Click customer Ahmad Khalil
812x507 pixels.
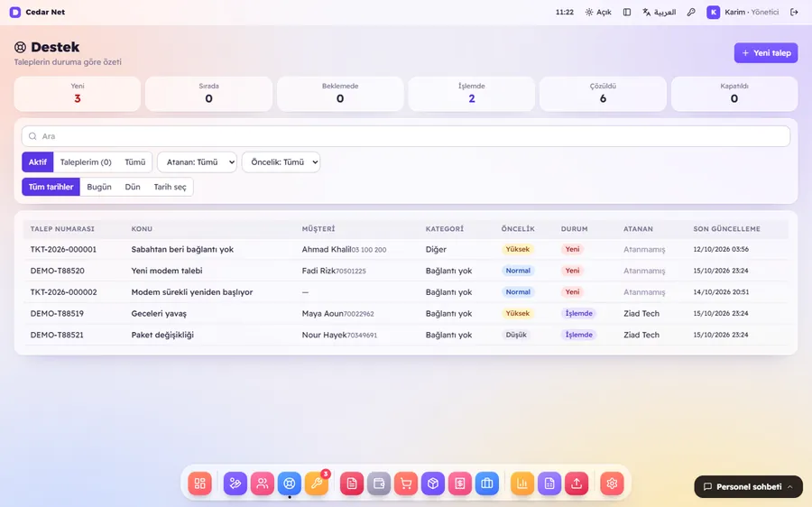(327, 249)
